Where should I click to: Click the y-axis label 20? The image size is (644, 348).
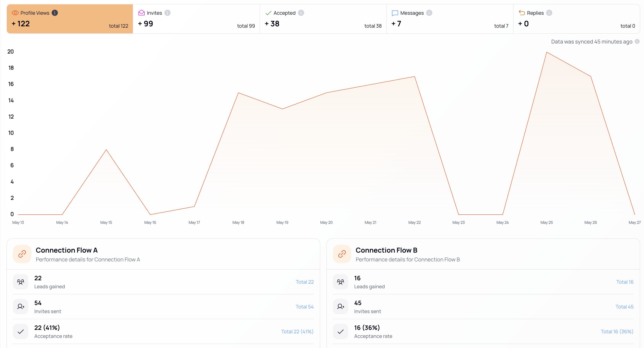[x=10, y=52]
